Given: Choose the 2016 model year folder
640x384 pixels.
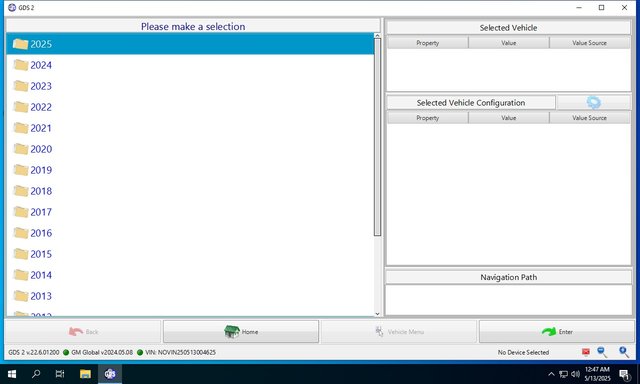Looking at the screenshot, I should point(190,233).
